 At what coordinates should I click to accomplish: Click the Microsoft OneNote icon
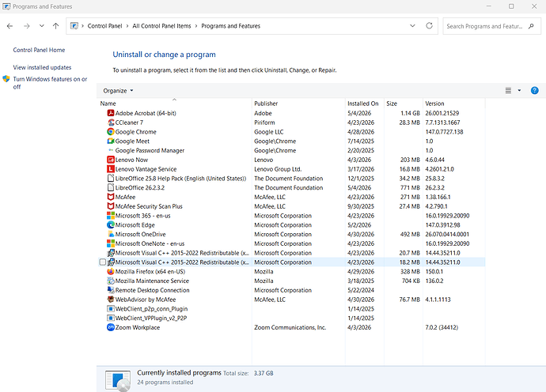tap(111, 243)
